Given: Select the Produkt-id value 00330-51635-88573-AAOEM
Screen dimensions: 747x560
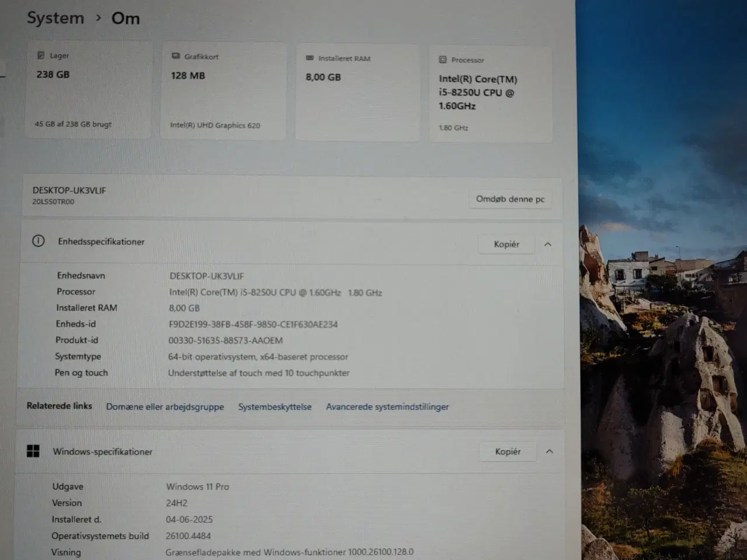Looking at the screenshot, I should [226, 341].
